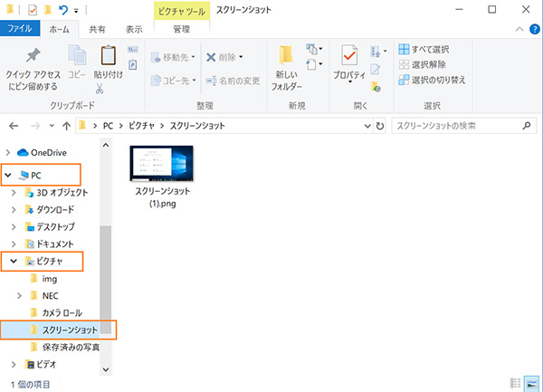Open the help question mark icon
This screenshot has width=543, height=392.
pyautogui.click(x=530, y=29)
